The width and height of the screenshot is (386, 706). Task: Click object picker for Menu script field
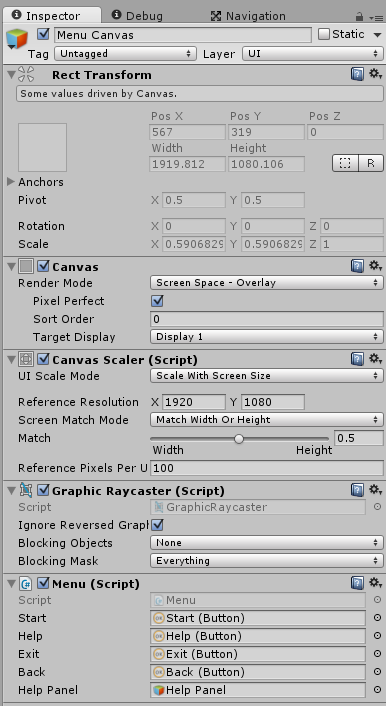point(377,600)
